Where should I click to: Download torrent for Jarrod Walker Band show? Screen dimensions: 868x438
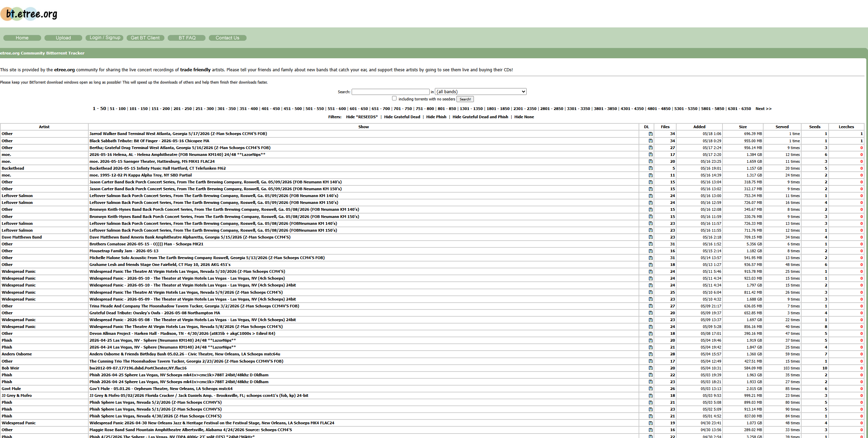click(x=651, y=134)
